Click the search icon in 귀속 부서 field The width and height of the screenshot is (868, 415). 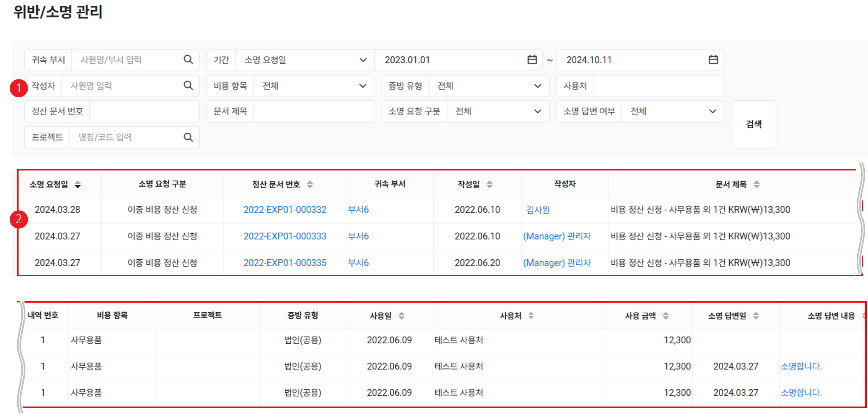[x=188, y=60]
